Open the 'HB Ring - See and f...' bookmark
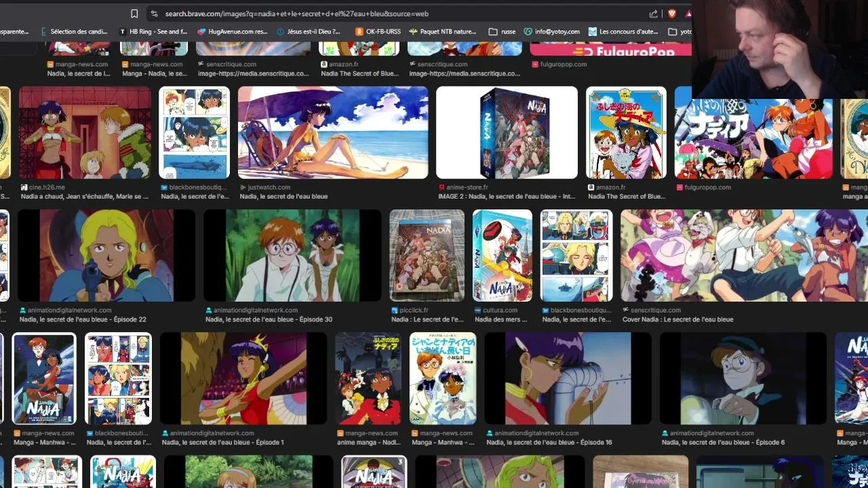Viewport: 868px width, 488px height. (154, 31)
